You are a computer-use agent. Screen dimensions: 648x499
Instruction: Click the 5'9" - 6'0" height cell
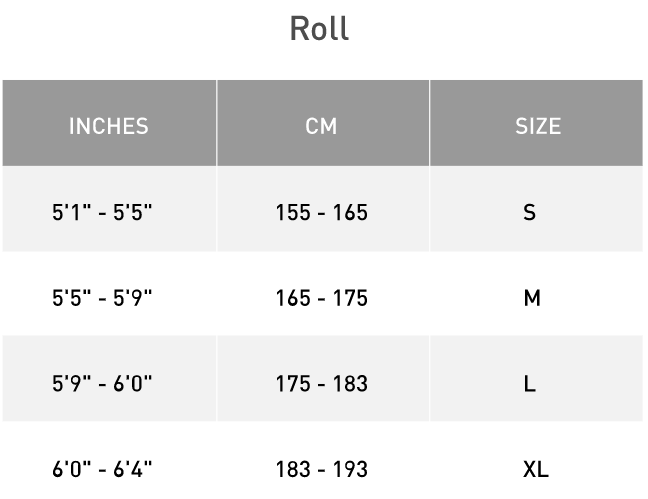pyautogui.click(x=102, y=384)
